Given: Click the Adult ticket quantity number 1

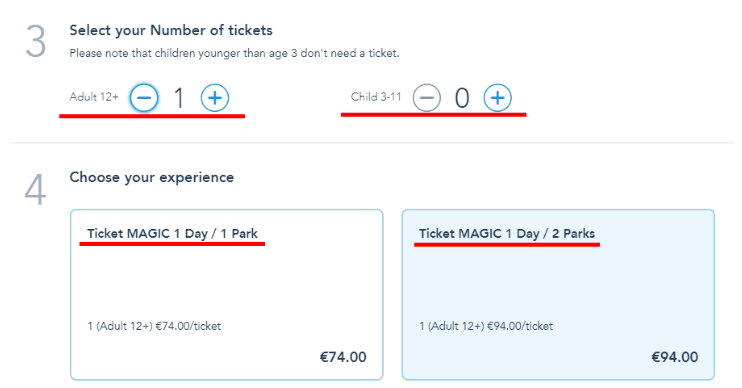Looking at the screenshot, I should pos(179,98).
